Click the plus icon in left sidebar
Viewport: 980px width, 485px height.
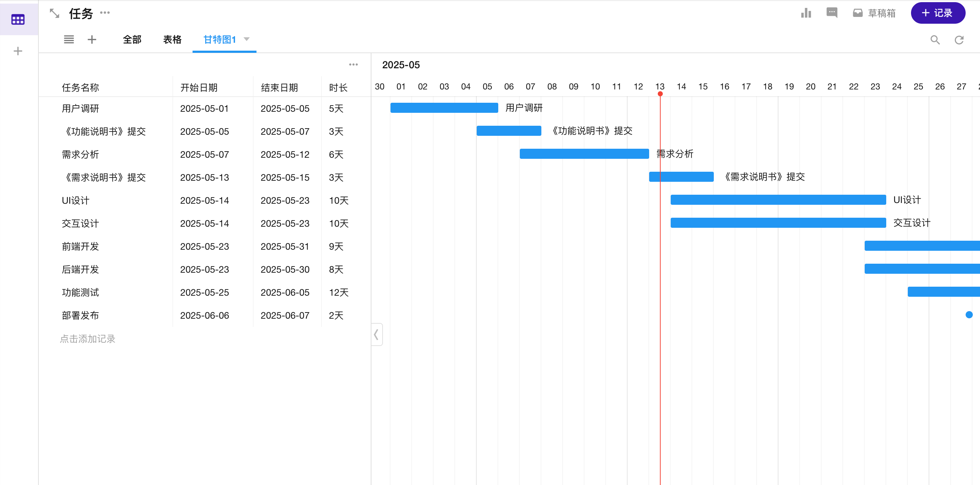click(x=18, y=51)
